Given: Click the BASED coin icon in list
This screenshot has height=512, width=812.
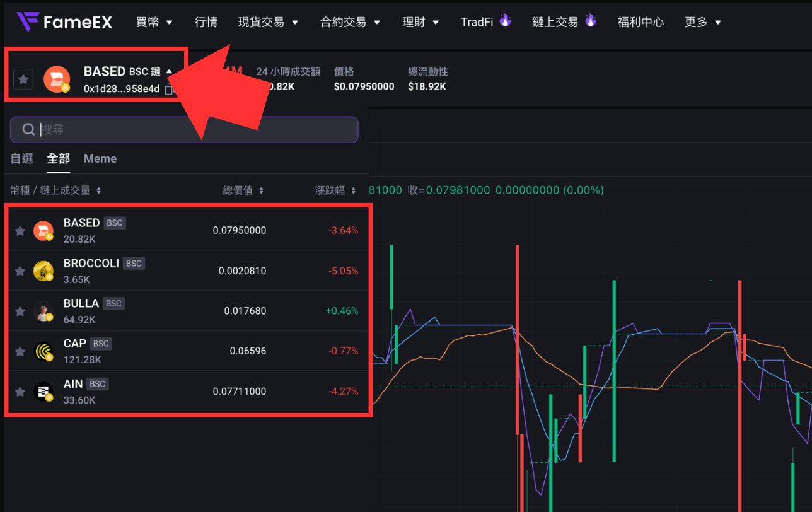Looking at the screenshot, I should (43, 231).
